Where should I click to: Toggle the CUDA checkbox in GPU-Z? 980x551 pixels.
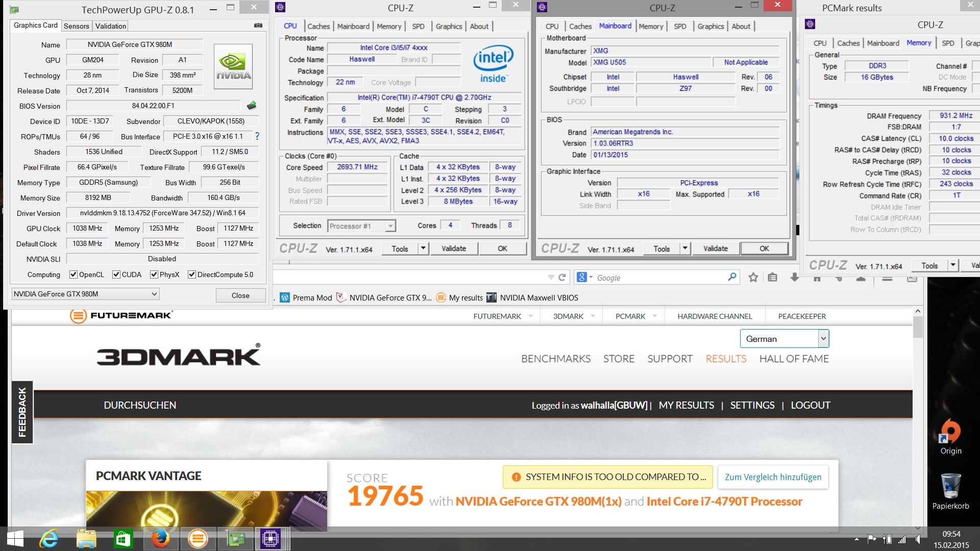(116, 274)
